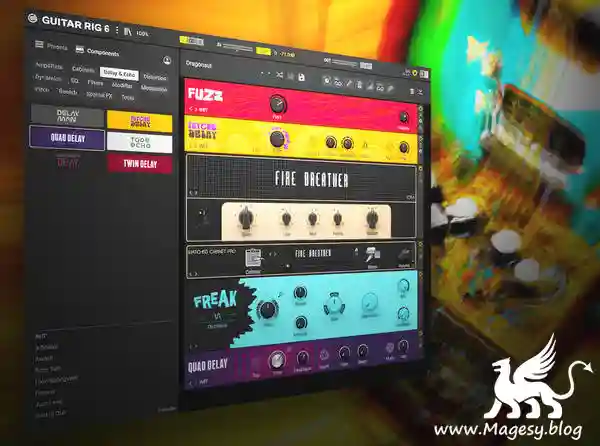600x446 pixels.
Task: Select the Reverb category
Action: click(67, 91)
